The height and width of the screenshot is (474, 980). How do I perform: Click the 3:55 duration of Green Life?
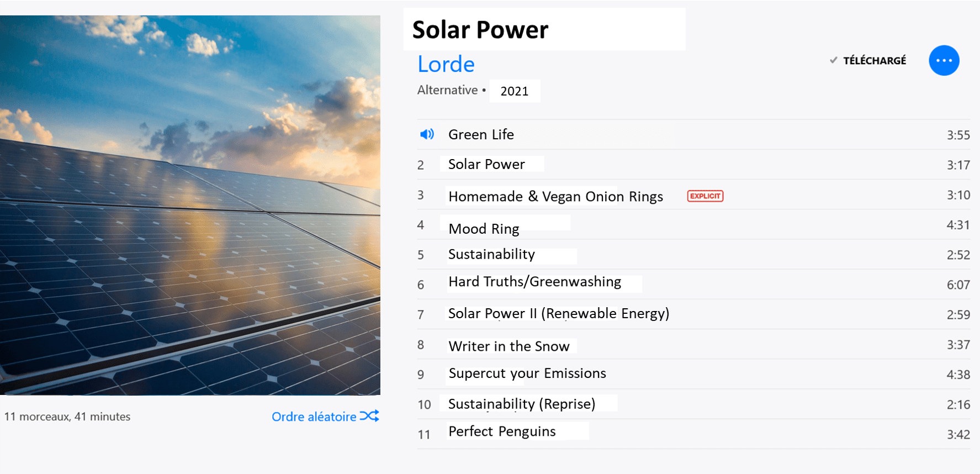coord(958,135)
